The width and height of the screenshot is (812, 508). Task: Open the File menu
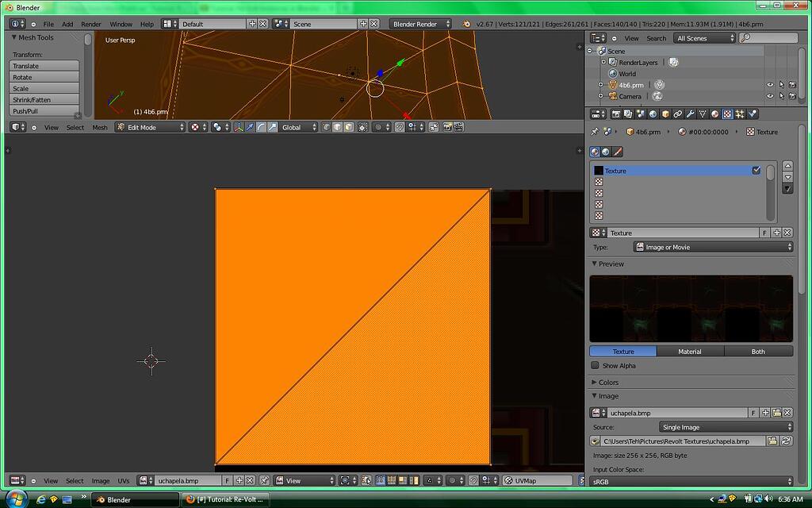click(48, 24)
